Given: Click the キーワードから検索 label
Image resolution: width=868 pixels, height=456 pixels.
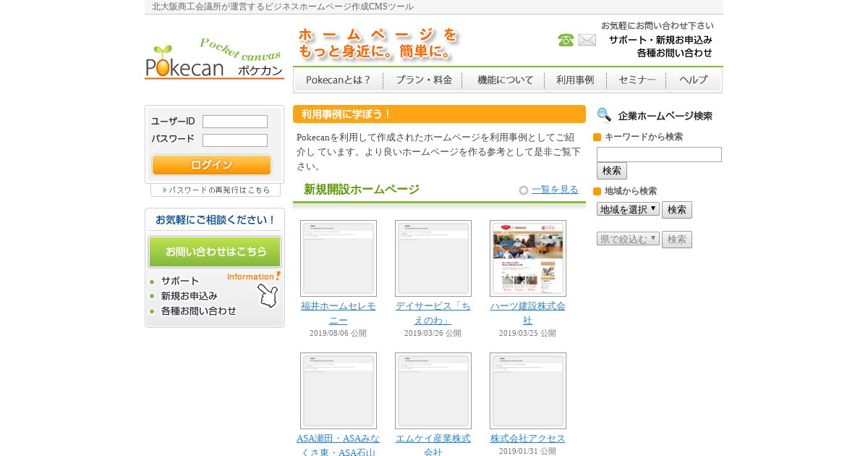Looking at the screenshot, I should click(x=644, y=136).
